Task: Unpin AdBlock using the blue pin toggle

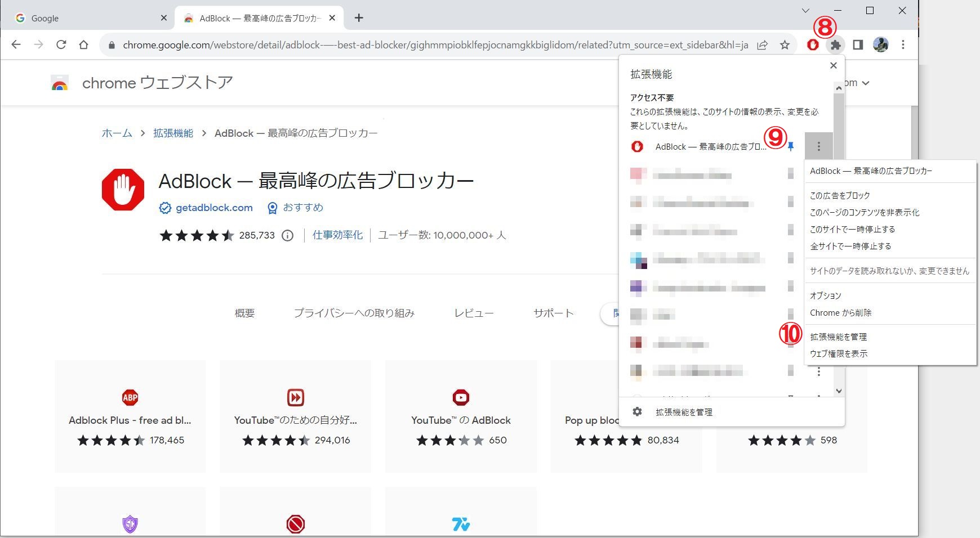Action: pos(791,146)
